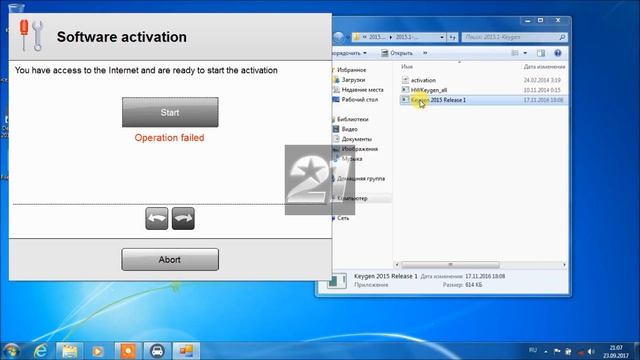Open the view options dropdown arrow
The width and height of the screenshot is (640, 360).
point(525,53)
